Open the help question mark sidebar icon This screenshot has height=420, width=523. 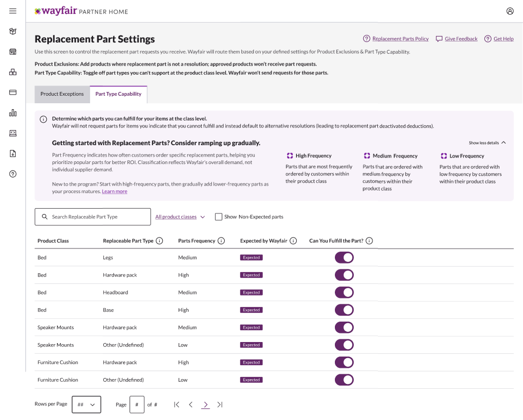[x=13, y=174]
